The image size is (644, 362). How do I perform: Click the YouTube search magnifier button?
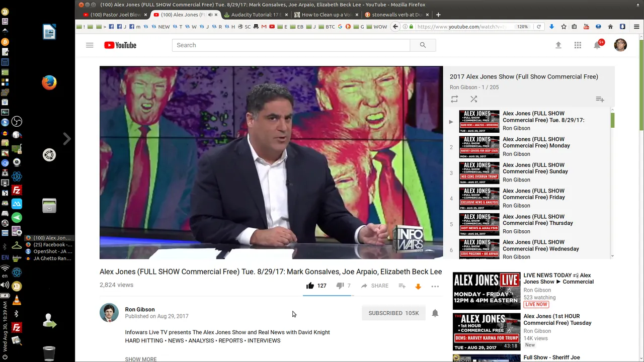click(423, 45)
